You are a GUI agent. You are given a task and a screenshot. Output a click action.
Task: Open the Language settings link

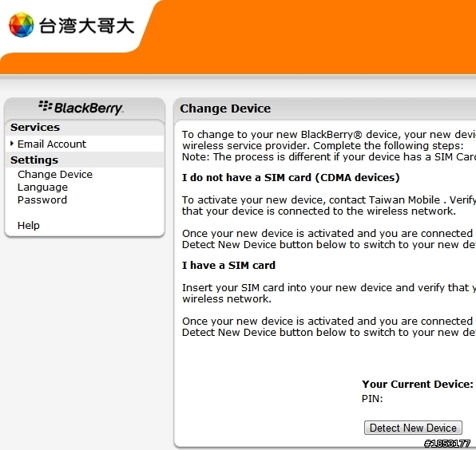tap(42, 187)
